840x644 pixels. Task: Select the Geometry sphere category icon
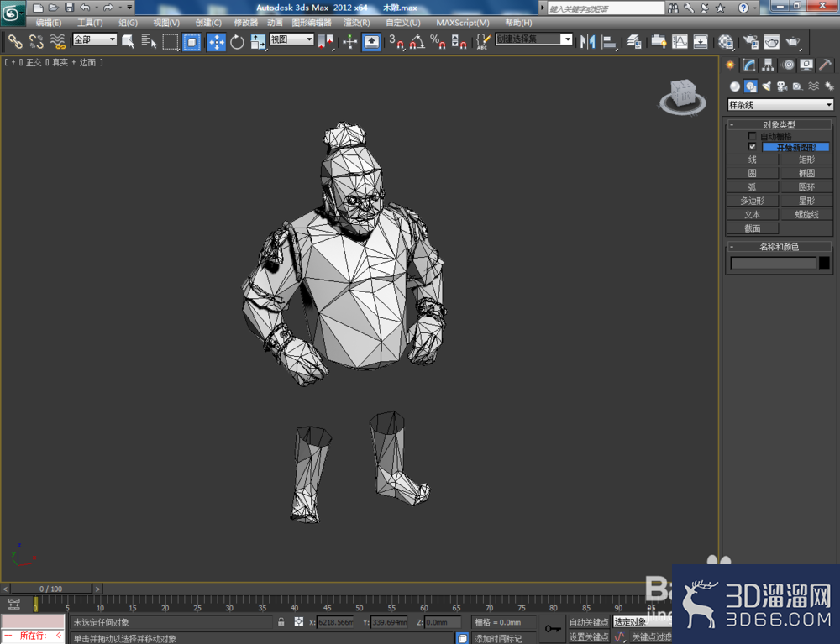click(x=734, y=86)
